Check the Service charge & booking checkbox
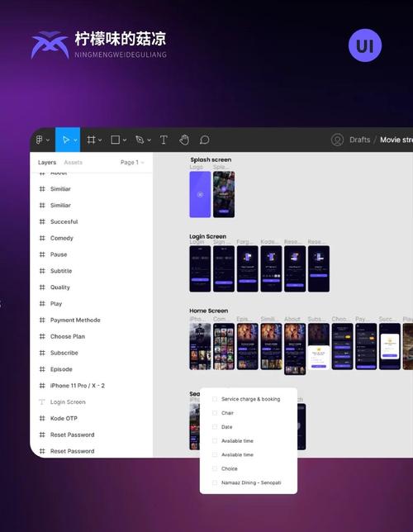This screenshot has height=532, width=413. 215,399
